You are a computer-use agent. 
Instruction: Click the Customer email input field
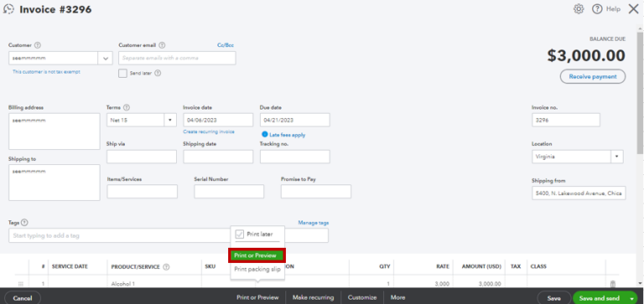(177, 59)
